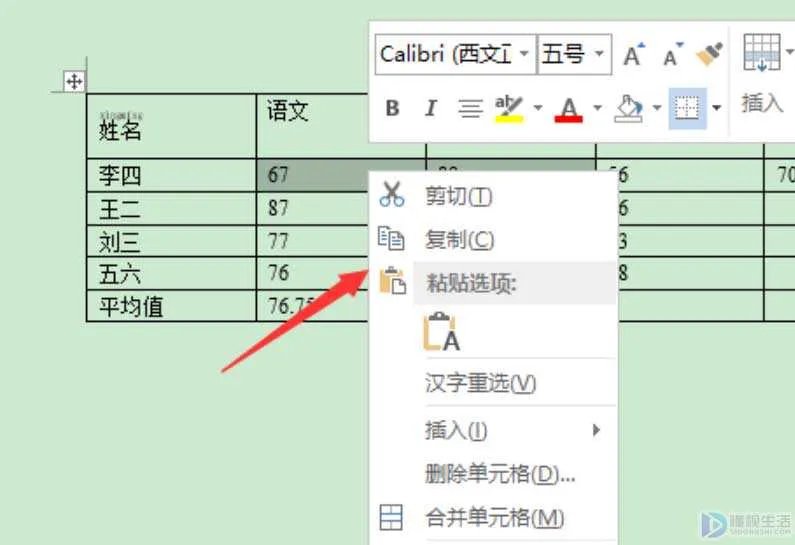Viewport: 795px width, 545px height.
Task: Expand the shading color dropdown arrow
Action: pyautogui.click(x=657, y=107)
